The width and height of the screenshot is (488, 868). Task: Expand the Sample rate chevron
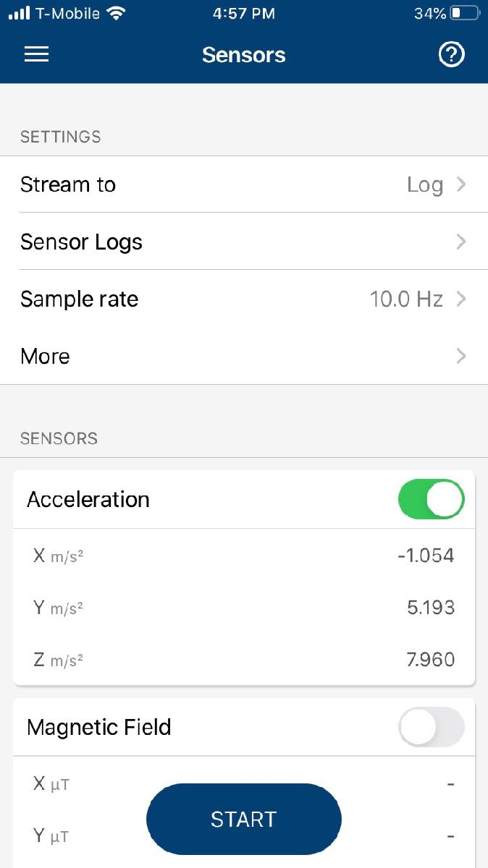(x=461, y=299)
